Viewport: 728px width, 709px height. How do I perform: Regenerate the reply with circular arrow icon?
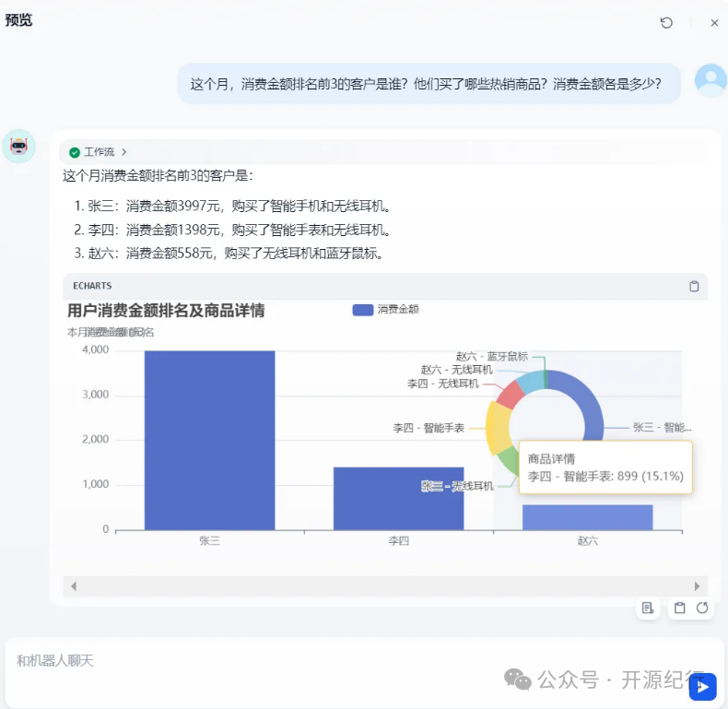tap(702, 608)
